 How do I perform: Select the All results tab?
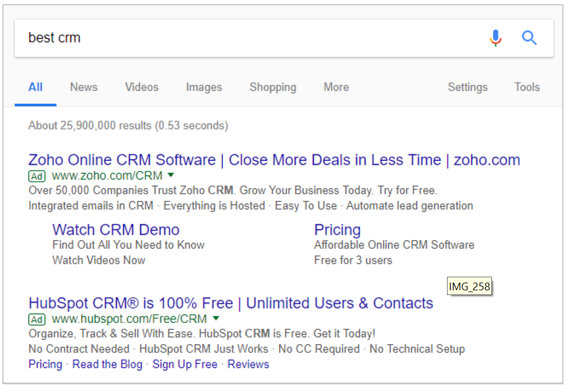tap(35, 88)
